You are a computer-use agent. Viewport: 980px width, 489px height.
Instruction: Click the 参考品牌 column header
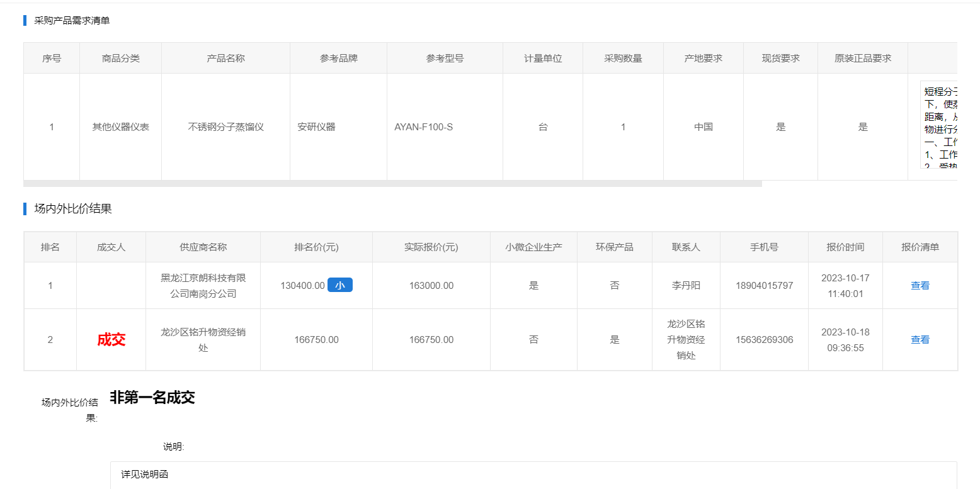(338, 58)
